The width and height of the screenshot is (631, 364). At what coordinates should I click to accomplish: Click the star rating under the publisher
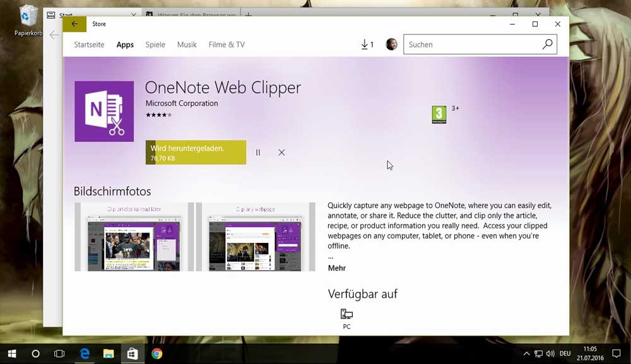(158, 115)
